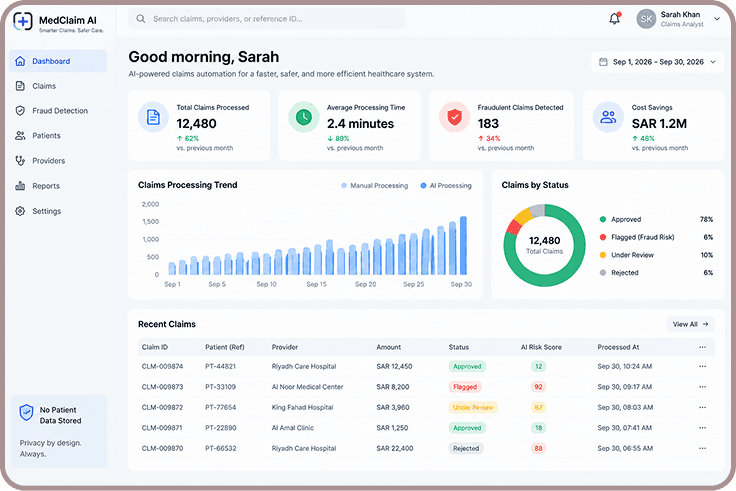
Task: Click the Approved green legend dot
Action: (603, 219)
